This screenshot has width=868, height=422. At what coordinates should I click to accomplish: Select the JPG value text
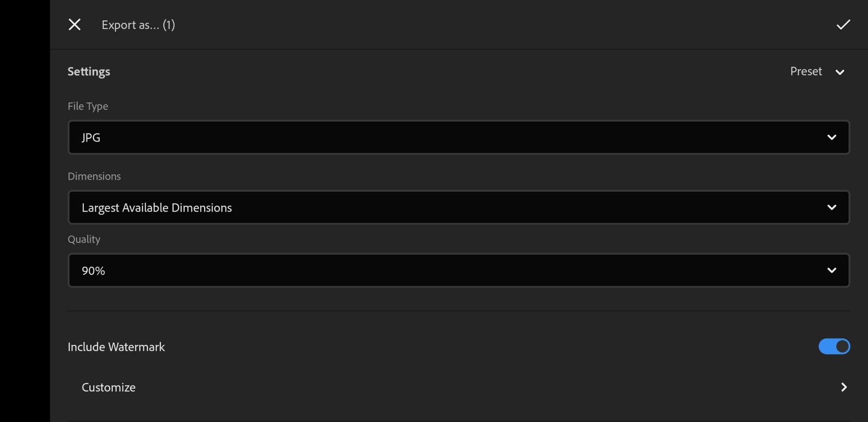pos(91,137)
